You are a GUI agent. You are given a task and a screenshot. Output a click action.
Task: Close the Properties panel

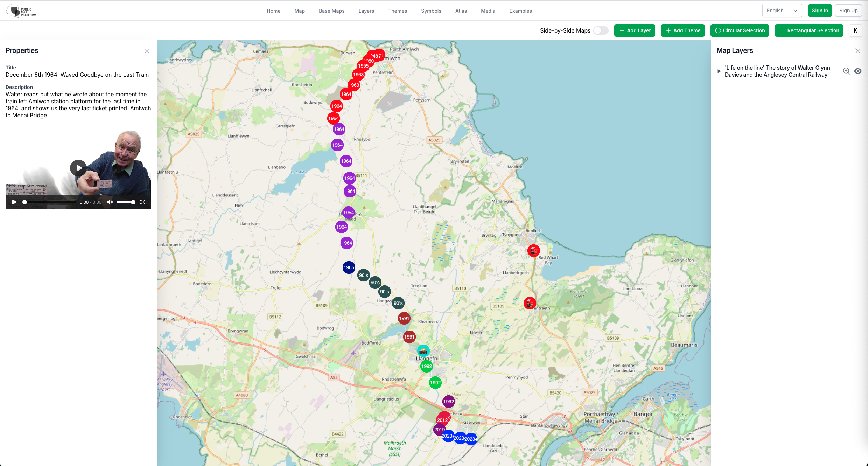(147, 51)
